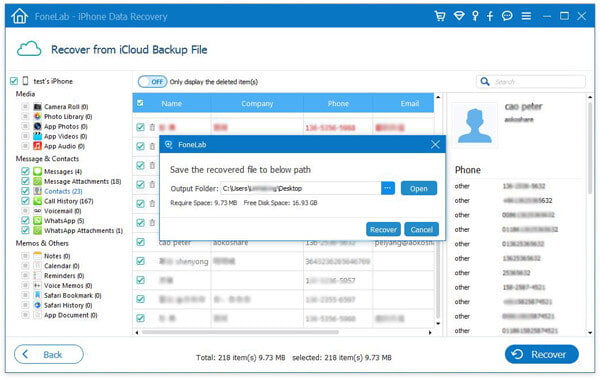
Task: Select Contacts (23) in the sidebar
Action: click(63, 191)
